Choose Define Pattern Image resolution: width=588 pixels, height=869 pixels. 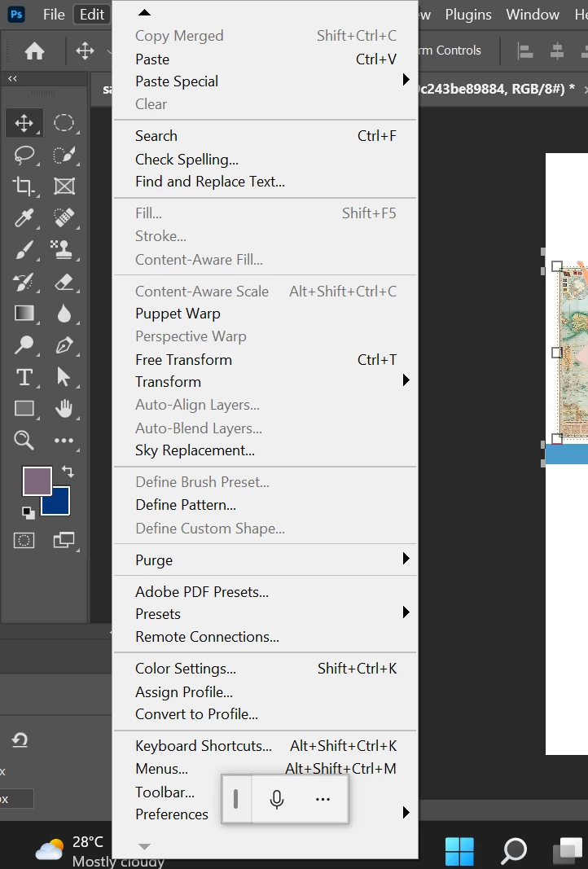(265, 505)
